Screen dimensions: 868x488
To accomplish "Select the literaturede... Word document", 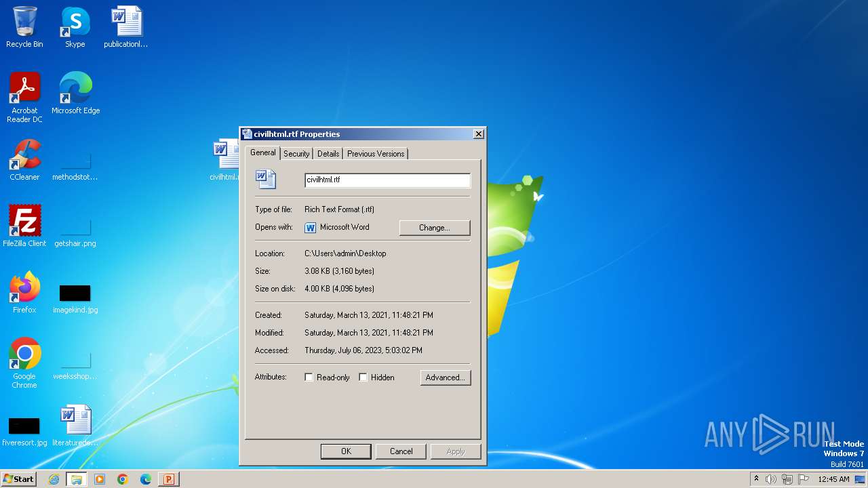I will pyautogui.click(x=75, y=426).
